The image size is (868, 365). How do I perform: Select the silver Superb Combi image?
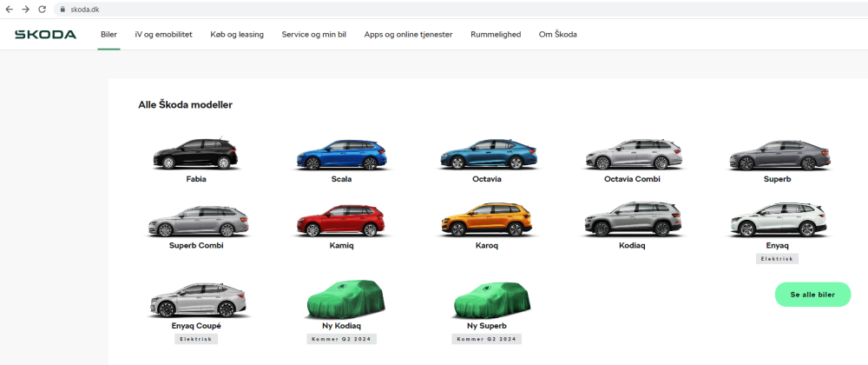198,221
